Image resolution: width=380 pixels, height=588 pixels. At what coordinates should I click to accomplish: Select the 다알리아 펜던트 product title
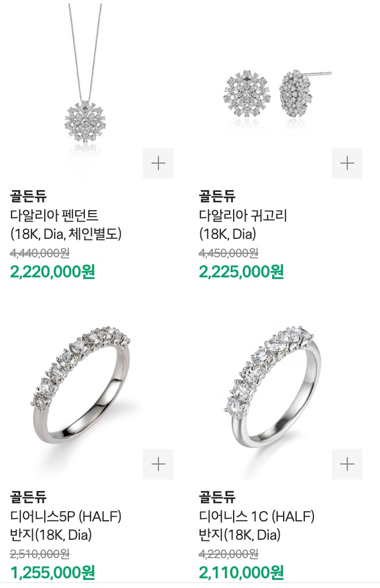pyautogui.click(x=65, y=225)
